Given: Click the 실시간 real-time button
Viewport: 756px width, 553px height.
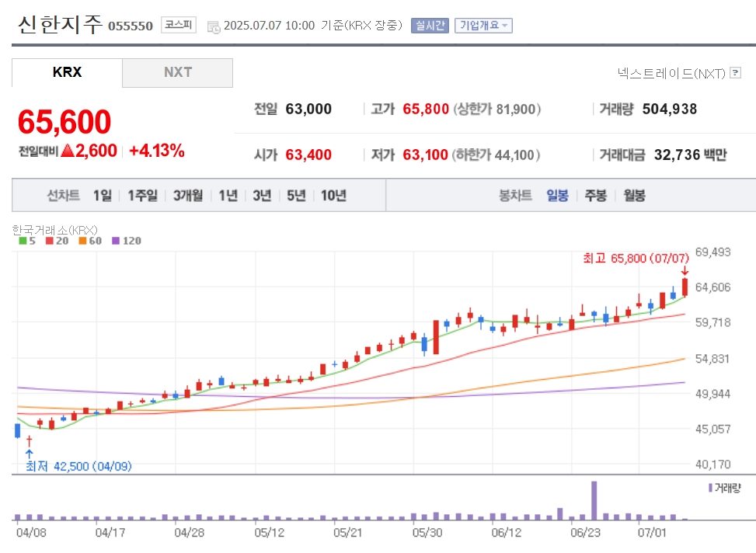Looking at the screenshot, I should pos(430,26).
